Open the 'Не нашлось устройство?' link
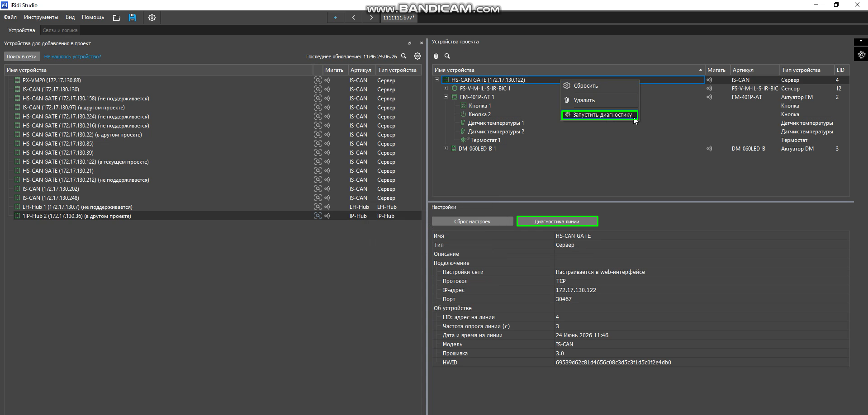 [x=72, y=57]
